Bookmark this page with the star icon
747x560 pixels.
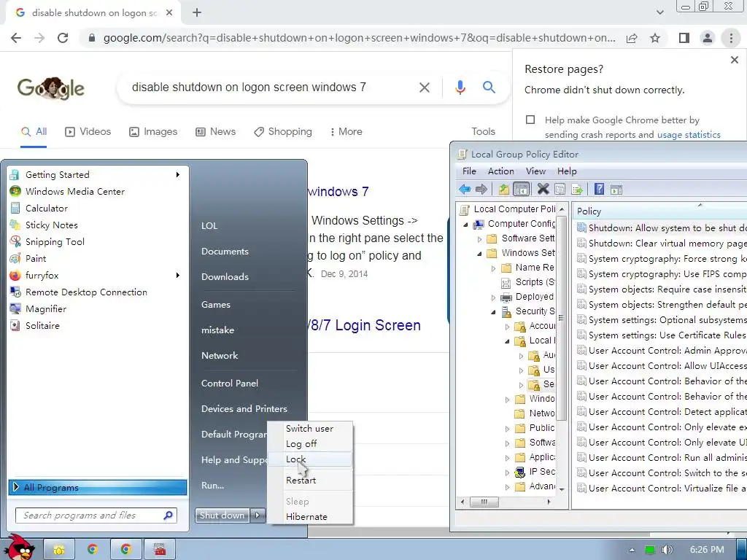(x=655, y=38)
